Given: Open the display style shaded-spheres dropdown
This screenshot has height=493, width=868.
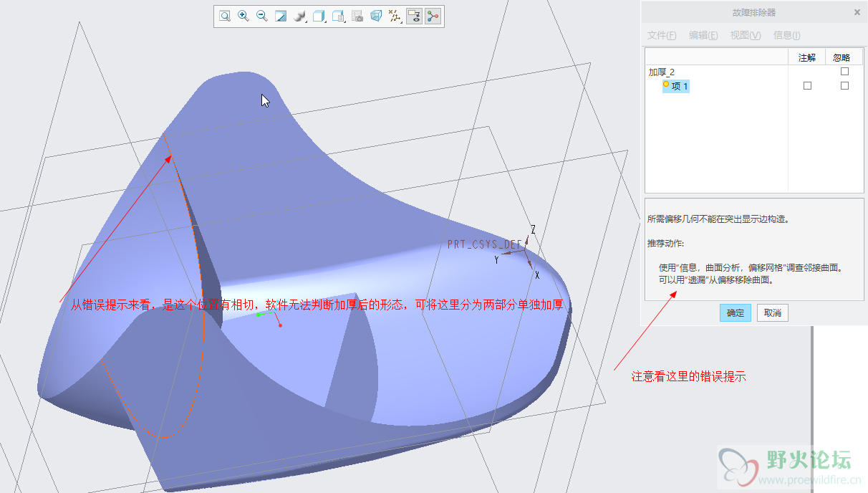Looking at the screenshot, I should pyautogui.click(x=301, y=16).
